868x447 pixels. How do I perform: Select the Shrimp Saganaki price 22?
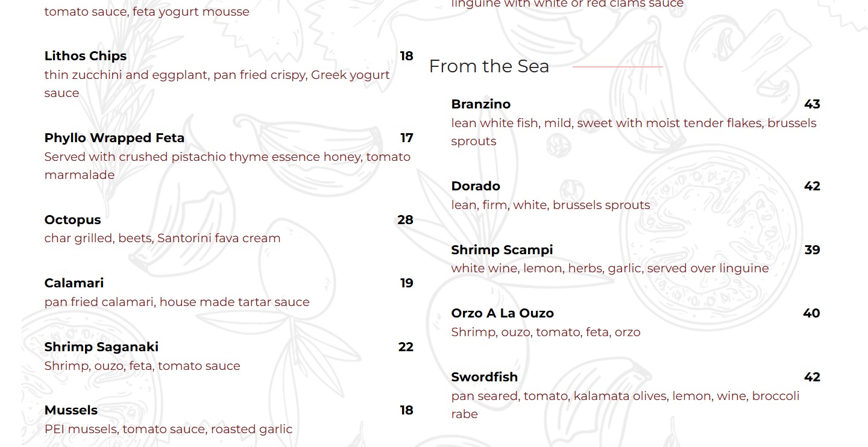point(406,347)
